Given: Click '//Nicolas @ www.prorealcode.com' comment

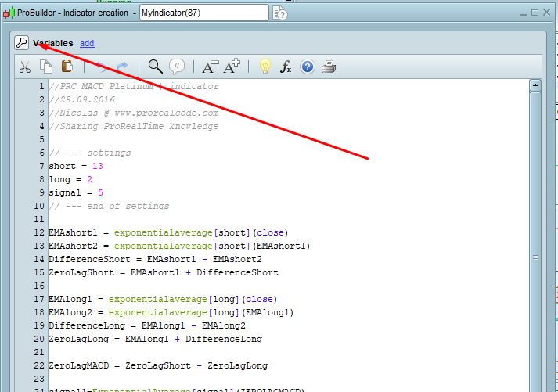Looking at the screenshot, I should [x=134, y=113].
